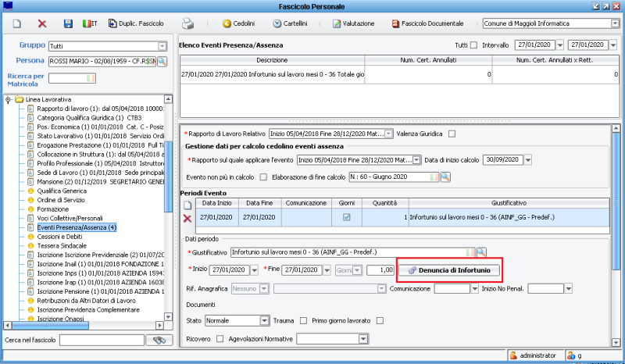This screenshot has height=364, width=625.
Task: Click the Persona search magnifier icon
Action: (x=162, y=60)
